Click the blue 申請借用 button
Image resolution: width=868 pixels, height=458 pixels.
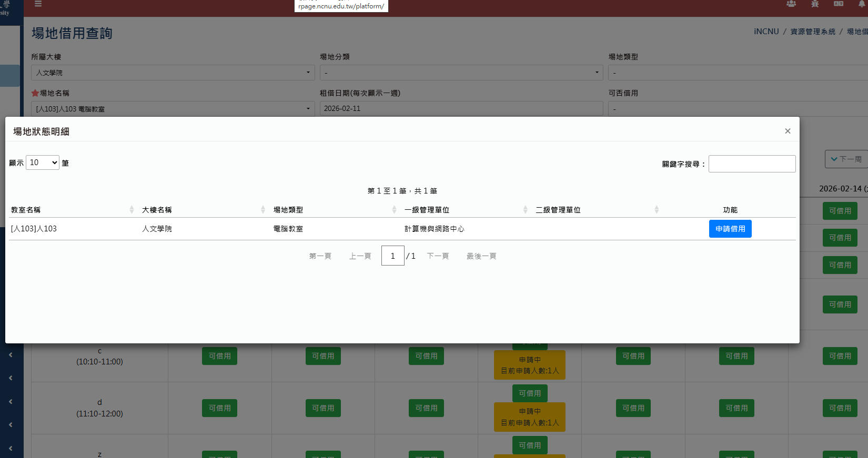click(730, 229)
